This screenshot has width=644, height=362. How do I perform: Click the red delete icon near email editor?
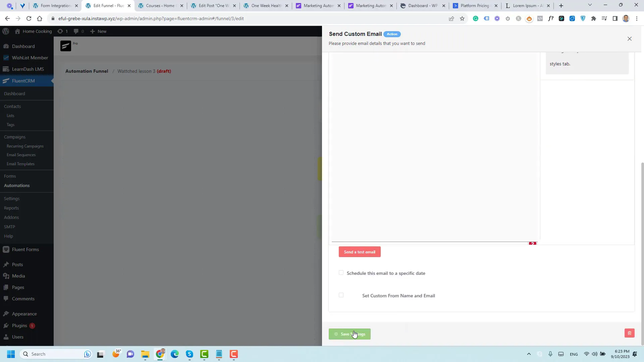[533, 243]
